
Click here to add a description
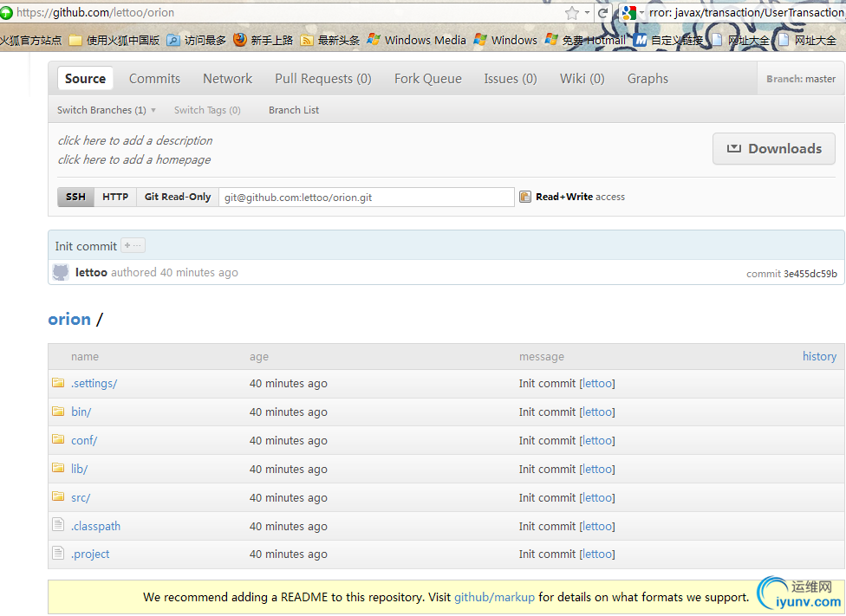(x=135, y=140)
